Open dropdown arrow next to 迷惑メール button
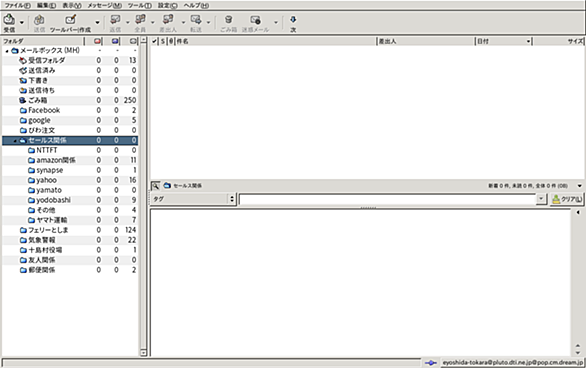Image resolution: width=586 pixels, height=368 pixels. 276,22
